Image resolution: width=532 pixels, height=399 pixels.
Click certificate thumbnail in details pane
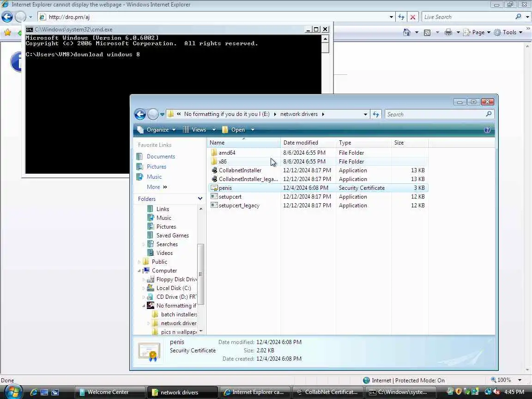click(x=149, y=352)
